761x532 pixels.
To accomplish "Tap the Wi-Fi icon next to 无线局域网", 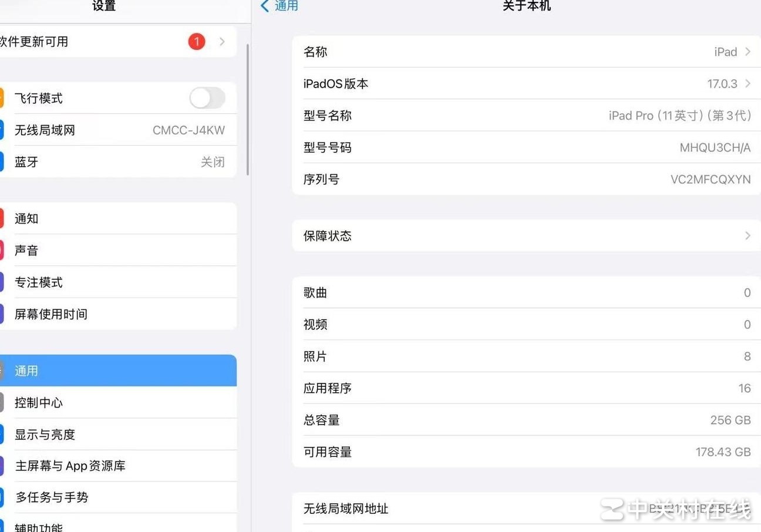I will (x=2, y=130).
